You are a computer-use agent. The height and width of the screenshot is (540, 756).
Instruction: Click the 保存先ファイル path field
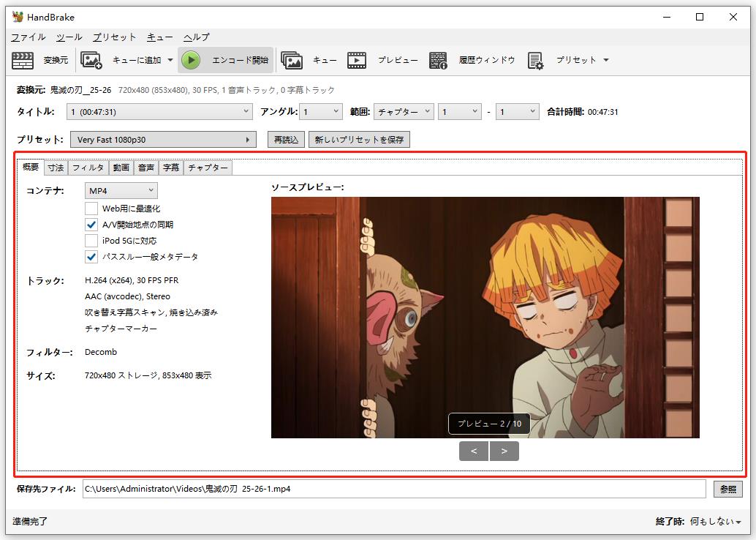click(394, 489)
